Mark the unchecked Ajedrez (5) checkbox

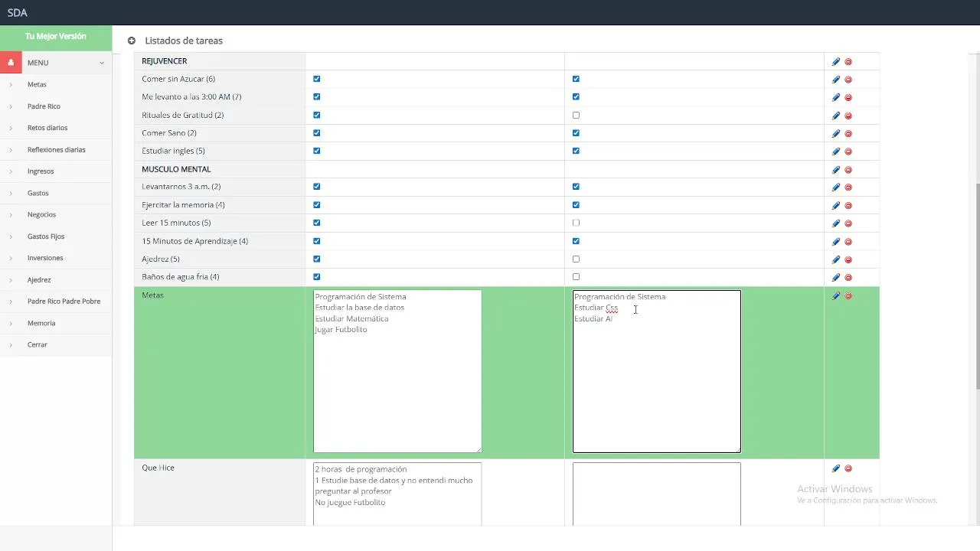[576, 259]
